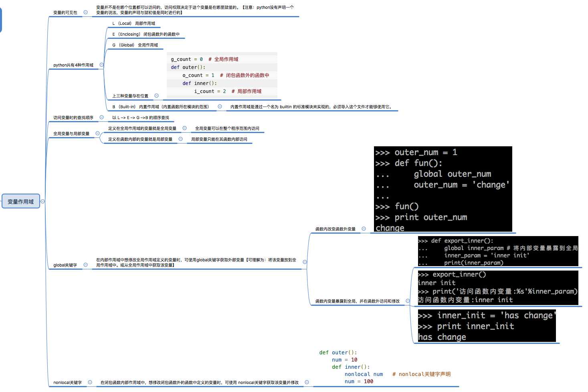Collapse 函数内变量暴露到全局 node
The image size is (588, 392).
coord(408,301)
